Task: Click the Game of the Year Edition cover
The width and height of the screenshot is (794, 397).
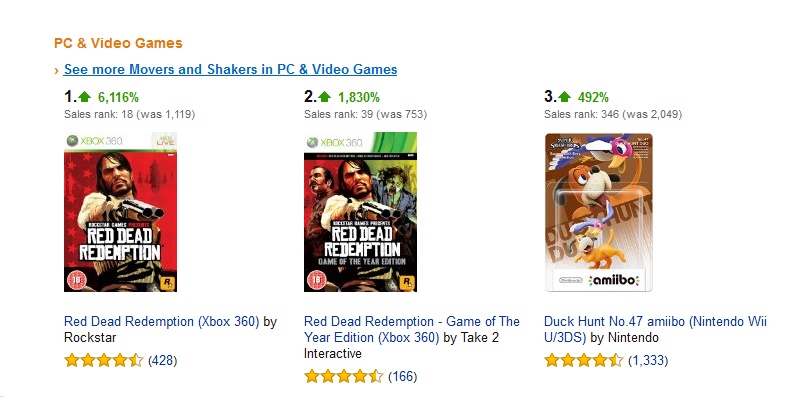Action: [361, 212]
